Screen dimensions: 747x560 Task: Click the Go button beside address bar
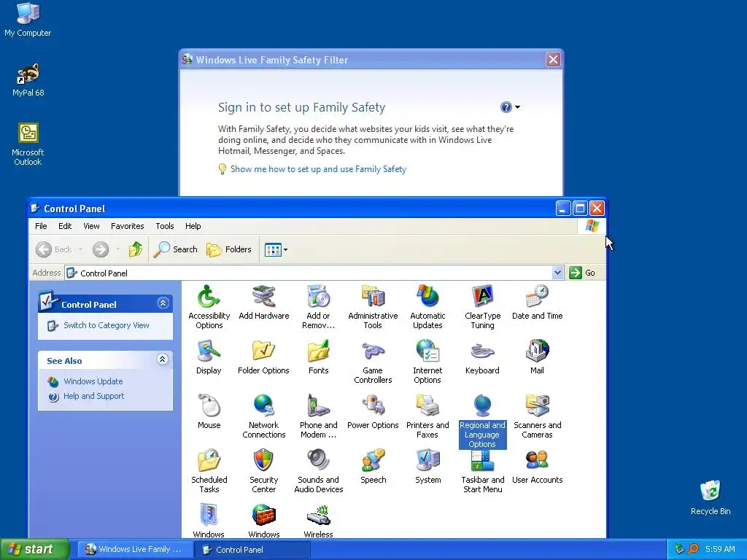tap(583, 273)
